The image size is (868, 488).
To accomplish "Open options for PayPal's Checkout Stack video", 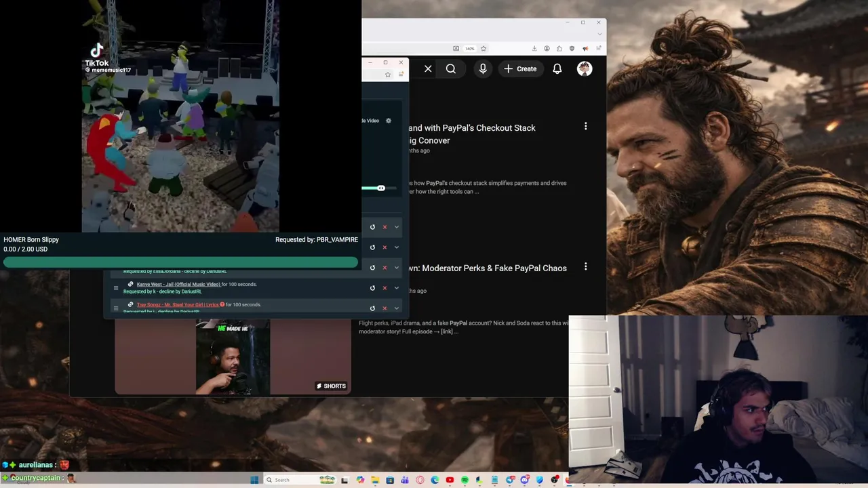I will [586, 126].
